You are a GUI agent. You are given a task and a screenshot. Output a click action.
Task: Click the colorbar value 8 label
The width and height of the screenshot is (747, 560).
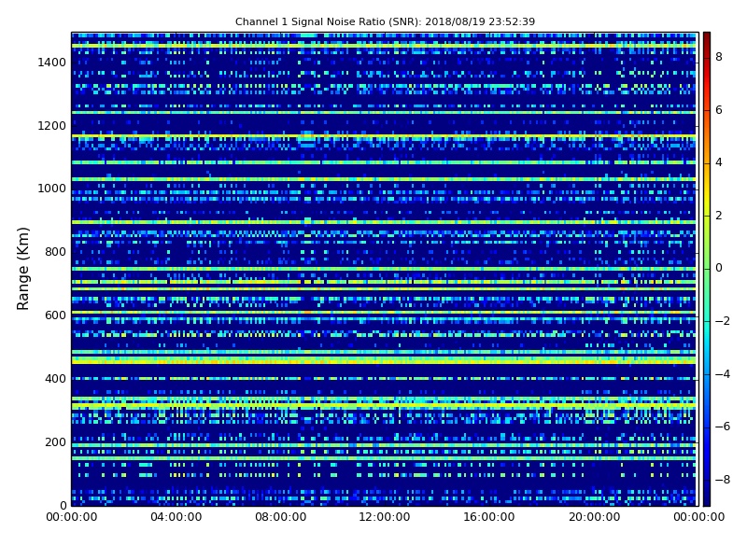click(719, 57)
